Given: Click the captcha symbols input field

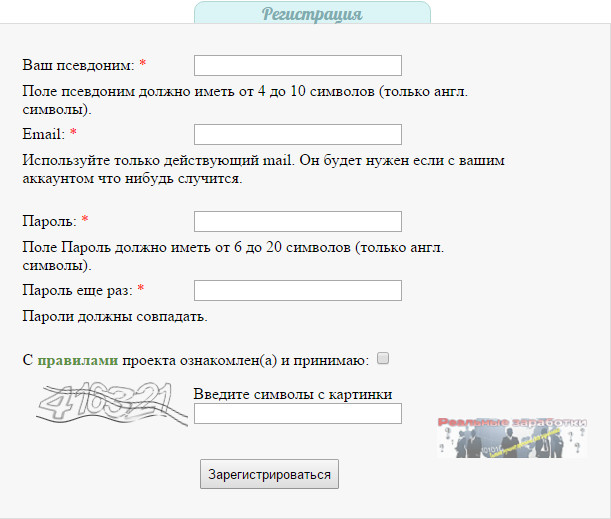Looking at the screenshot, I should click(x=297, y=413).
